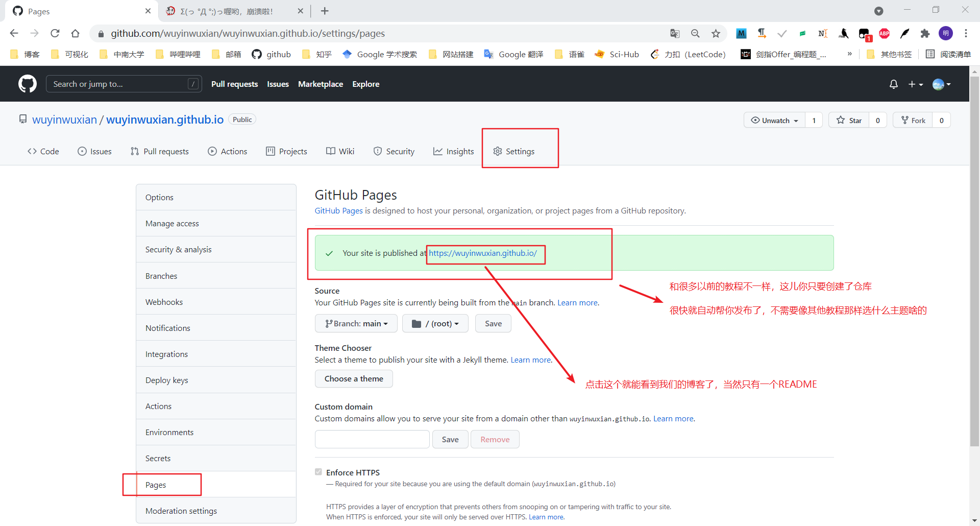
Task: Expand the hidden bookmarks chevron
Action: point(849,54)
